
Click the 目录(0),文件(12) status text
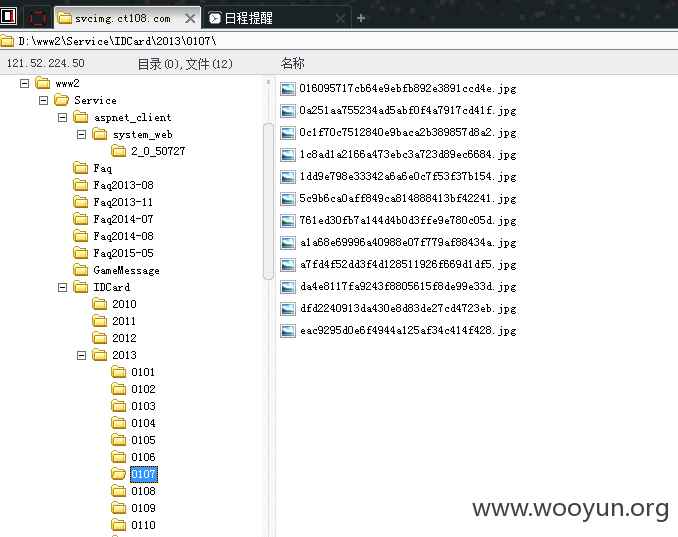point(185,64)
